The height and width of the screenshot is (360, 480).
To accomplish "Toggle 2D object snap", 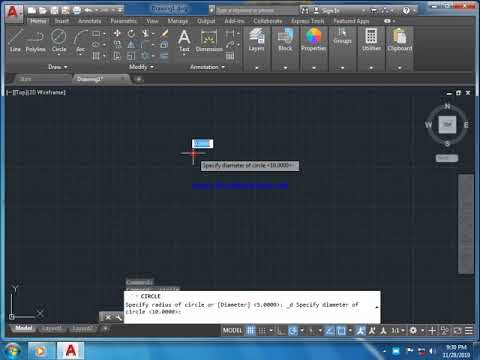I will pos(341,331).
